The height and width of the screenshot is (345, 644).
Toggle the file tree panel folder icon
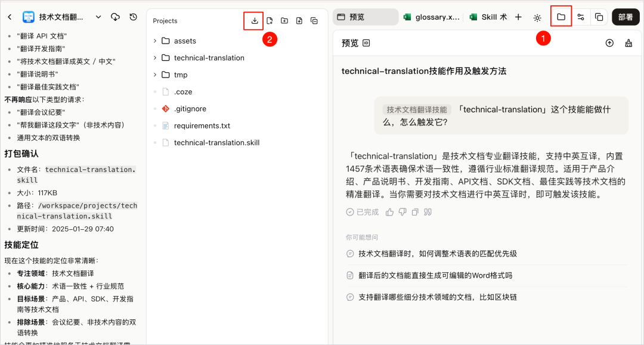click(x=561, y=17)
